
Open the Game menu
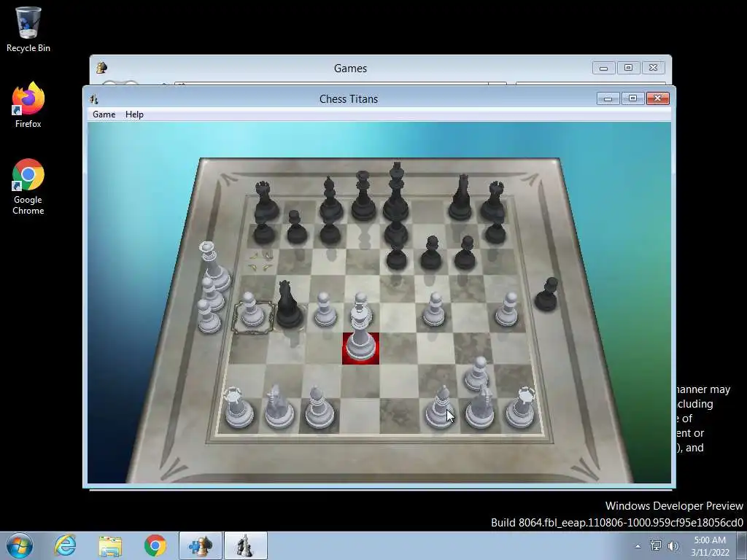pyautogui.click(x=104, y=114)
